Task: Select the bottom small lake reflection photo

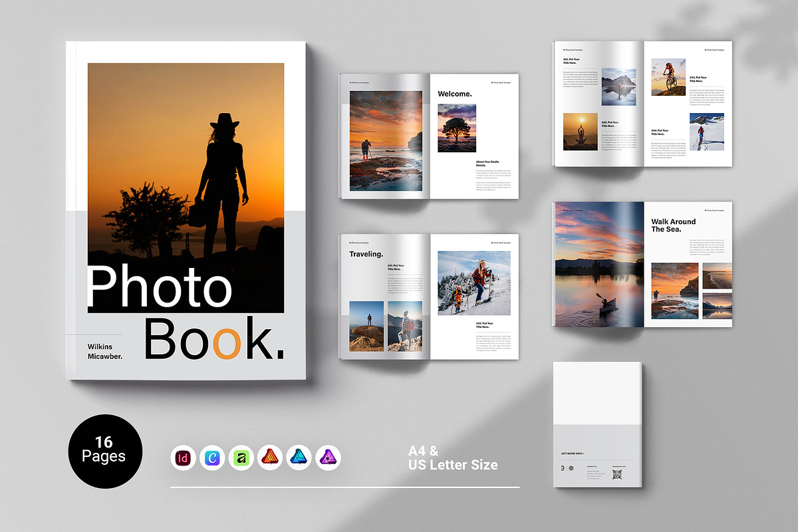Action: pos(718,306)
